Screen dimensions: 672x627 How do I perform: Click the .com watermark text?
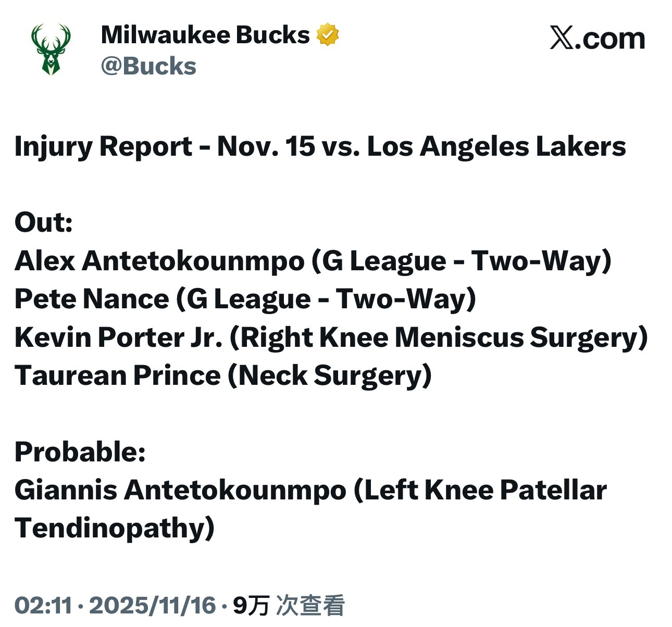(609, 39)
